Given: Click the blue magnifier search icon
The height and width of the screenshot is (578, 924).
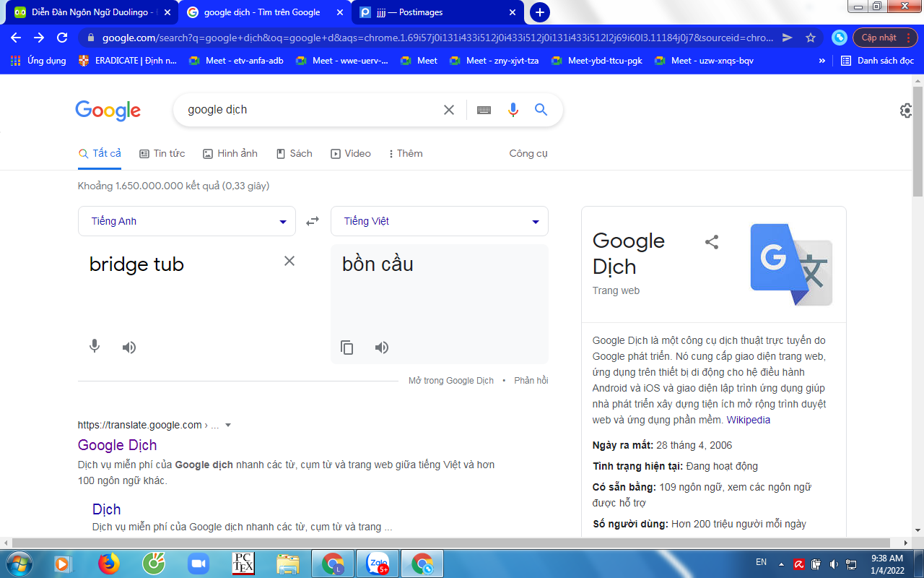Looking at the screenshot, I should pyautogui.click(x=541, y=110).
